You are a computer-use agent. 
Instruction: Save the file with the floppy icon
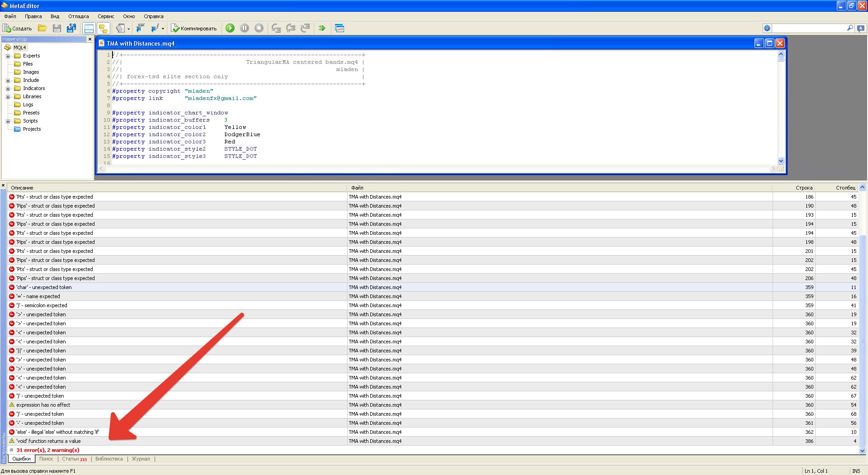[x=57, y=28]
